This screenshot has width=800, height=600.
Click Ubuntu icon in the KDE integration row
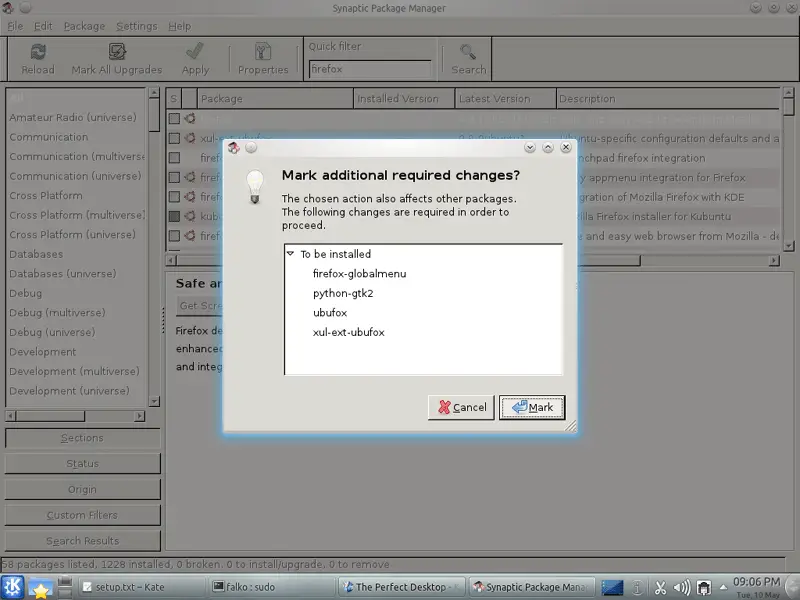(190, 196)
